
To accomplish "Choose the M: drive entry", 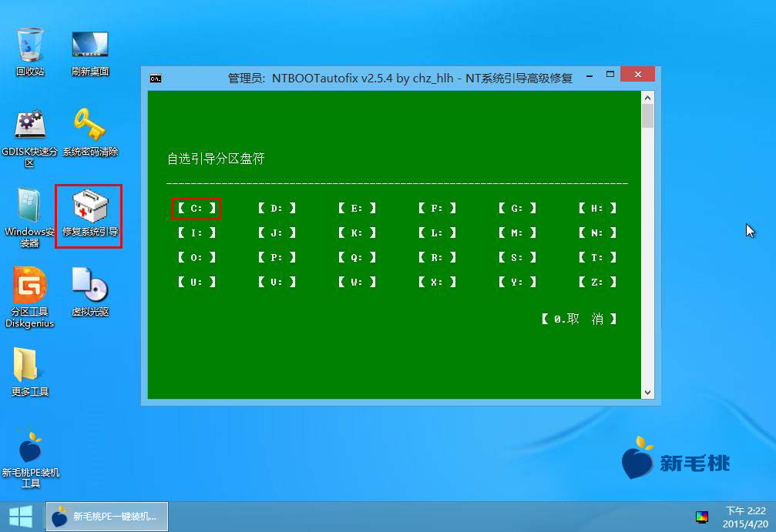I will click(x=517, y=233).
